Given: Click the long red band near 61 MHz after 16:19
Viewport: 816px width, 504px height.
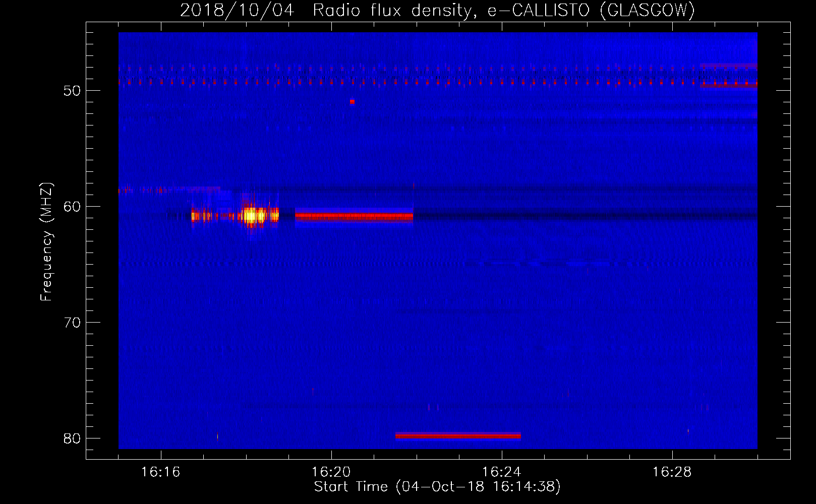Looking at the screenshot, I should point(354,216).
